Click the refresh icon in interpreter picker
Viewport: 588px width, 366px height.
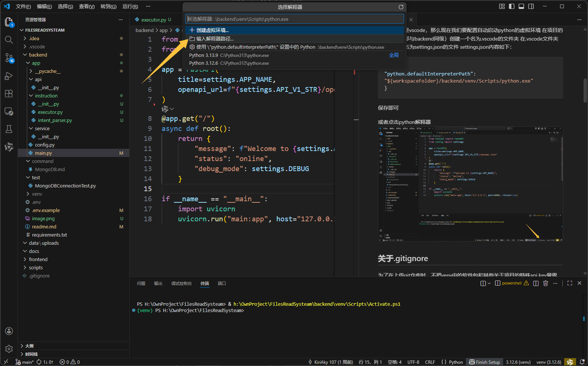point(401,7)
